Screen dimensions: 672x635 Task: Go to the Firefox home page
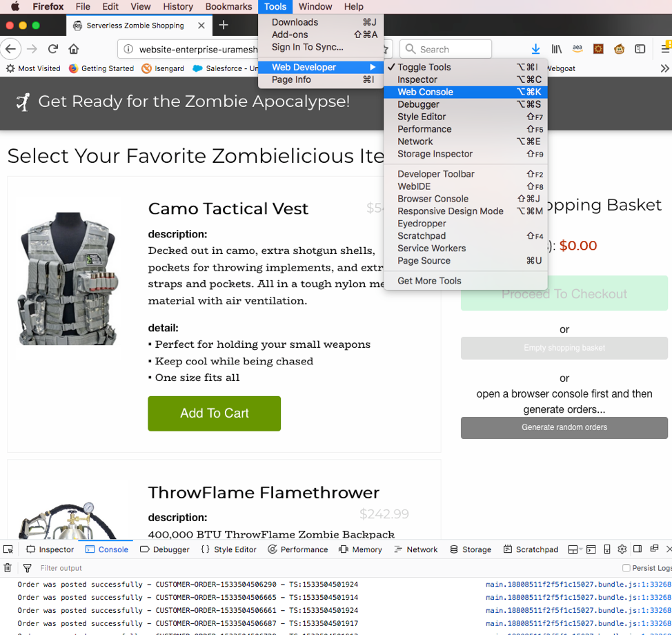pyautogui.click(x=74, y=49)
